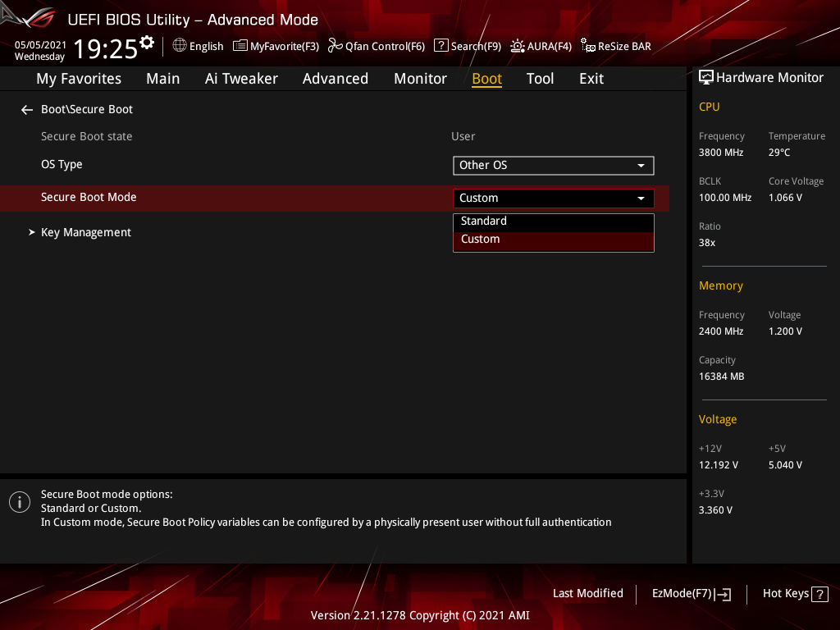Toggle ReSize BAR icon

pyautogui.click(x=587, y=46)
